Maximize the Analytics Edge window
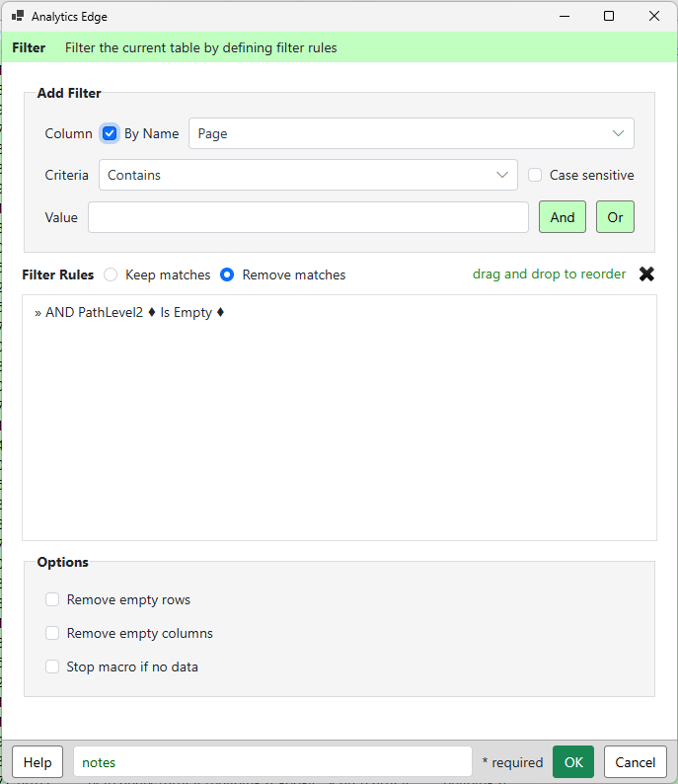 tap(609, 16)
